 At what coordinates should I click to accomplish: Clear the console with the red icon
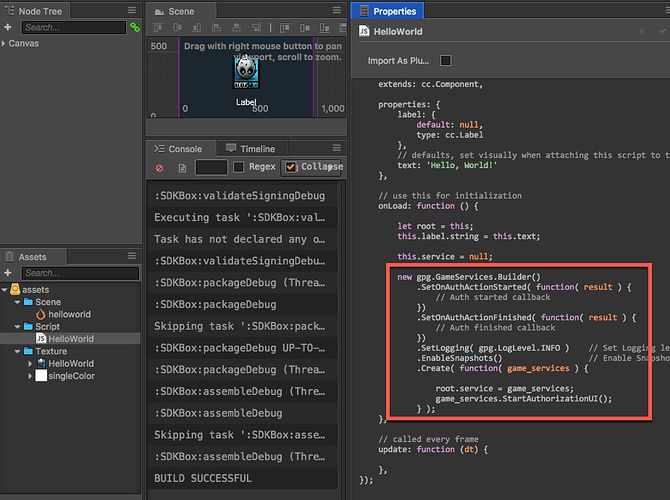[159, 168]
